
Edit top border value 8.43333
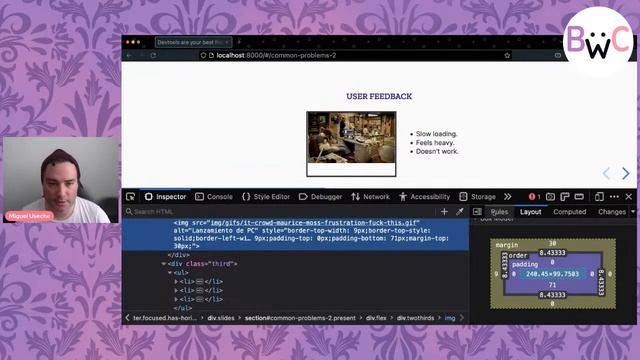point(552,253)
